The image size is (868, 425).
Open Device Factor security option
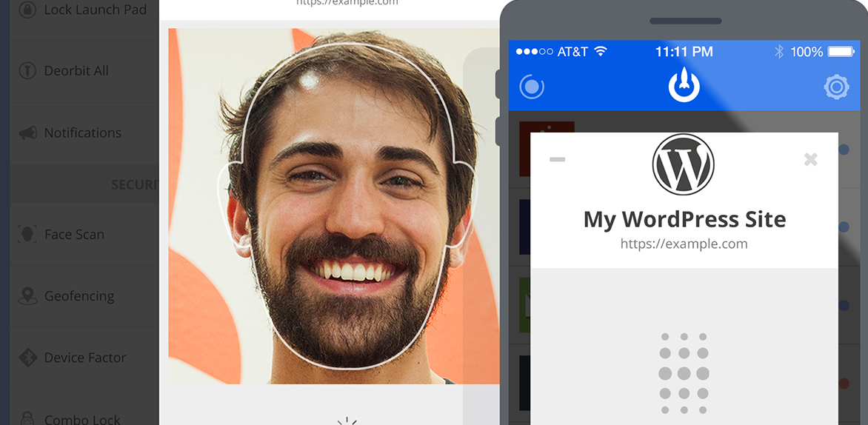[x=84, y=358]
